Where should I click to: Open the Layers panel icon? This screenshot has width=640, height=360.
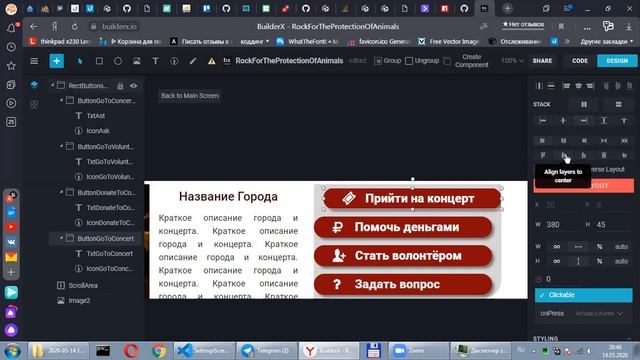pyautogui.click(x=34, y=85)
